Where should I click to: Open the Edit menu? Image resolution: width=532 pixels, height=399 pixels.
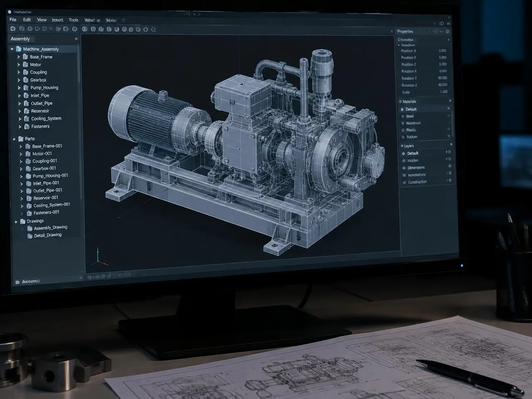click(27, 20)
